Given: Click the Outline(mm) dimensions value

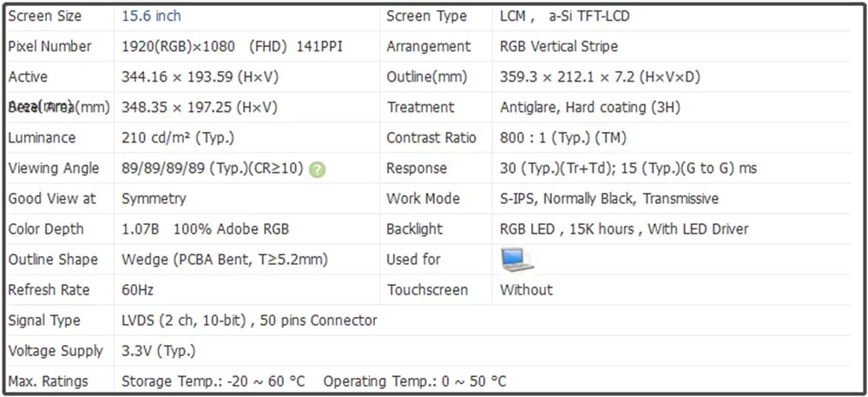Looking at the screenshot, I should [600, 77].
